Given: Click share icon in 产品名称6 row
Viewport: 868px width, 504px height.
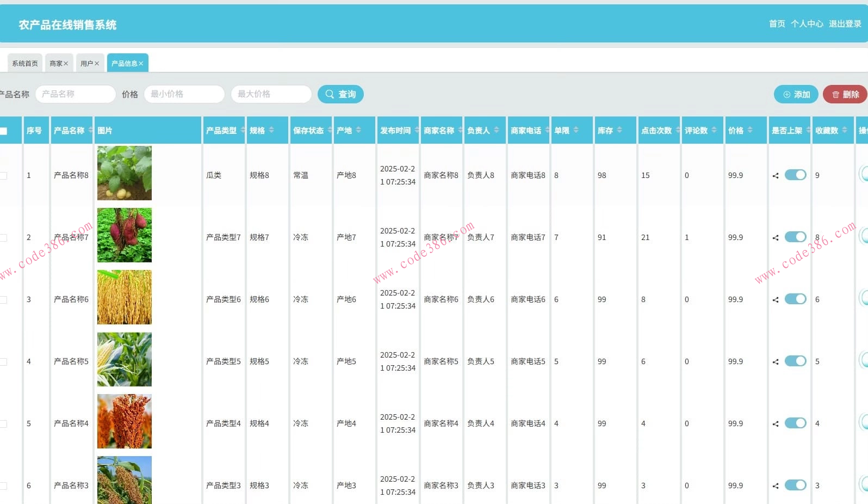Looking at the screenshot, I should 776,299.
